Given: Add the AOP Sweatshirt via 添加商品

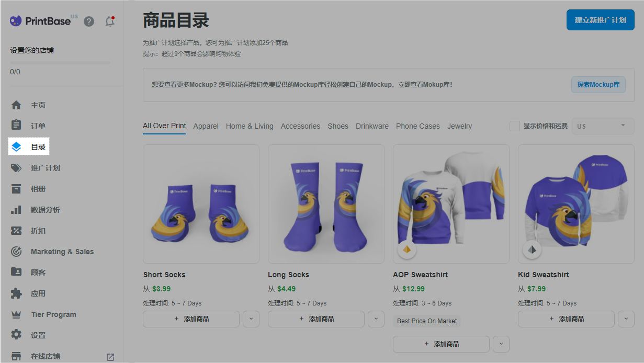Looking at the screenshot, I should click(441, 344).
